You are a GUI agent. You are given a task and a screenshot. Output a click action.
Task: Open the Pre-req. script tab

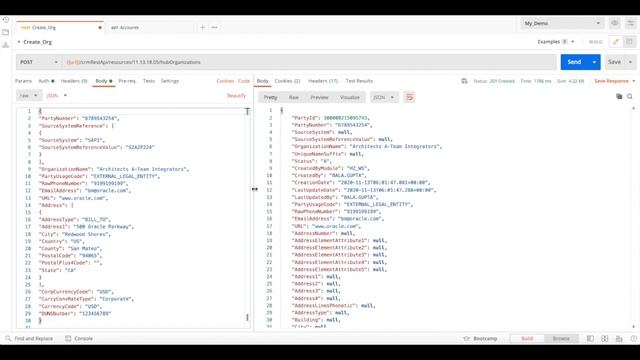127,81
